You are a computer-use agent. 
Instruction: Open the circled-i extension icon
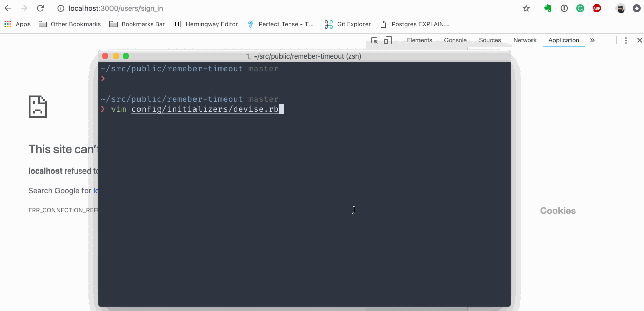pyautogui.click(x=564, y=8)
